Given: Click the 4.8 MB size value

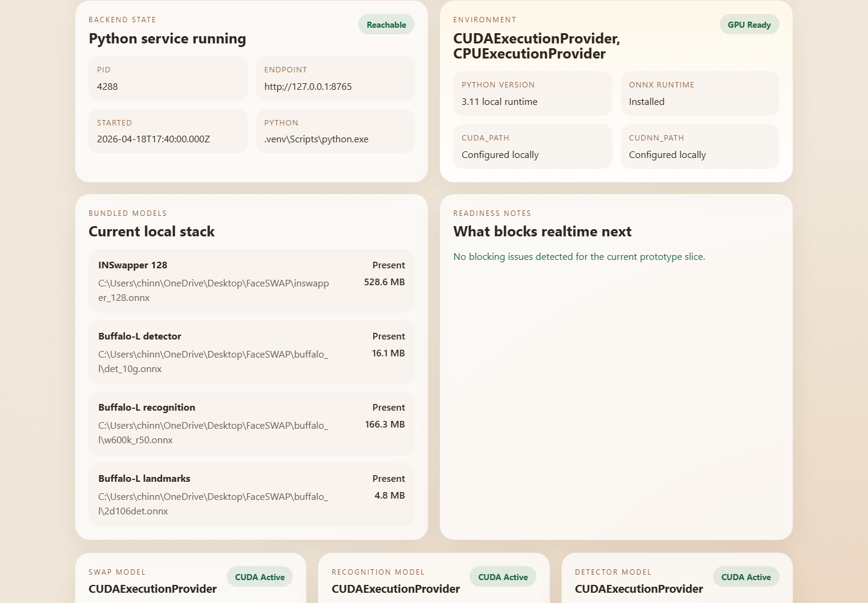Looking at the screenshot, I should point(389,496).
